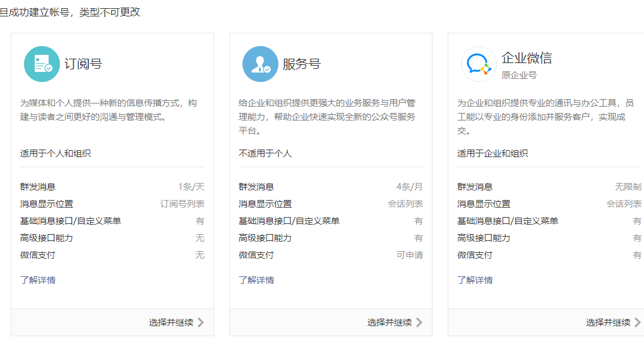Click 会话列表 value in the 服务号 card
Viewport: 644px width, 347px height.
click(405, 204)
